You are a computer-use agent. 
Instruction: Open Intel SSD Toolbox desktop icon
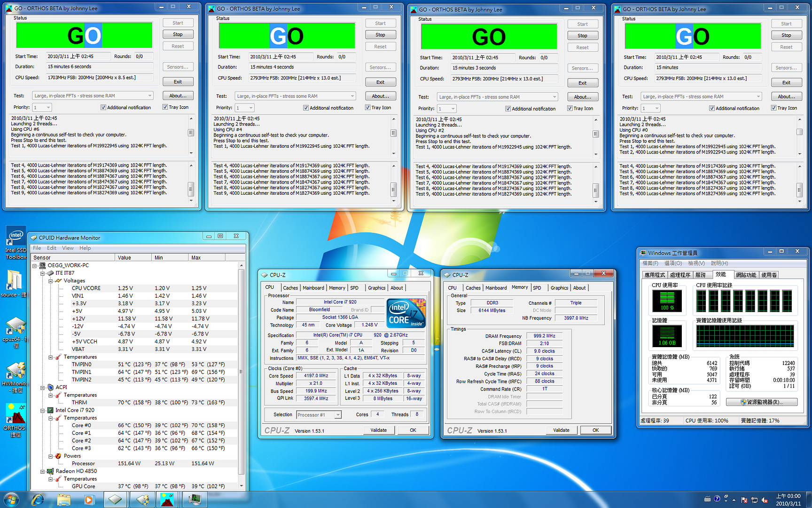point(16,243)
